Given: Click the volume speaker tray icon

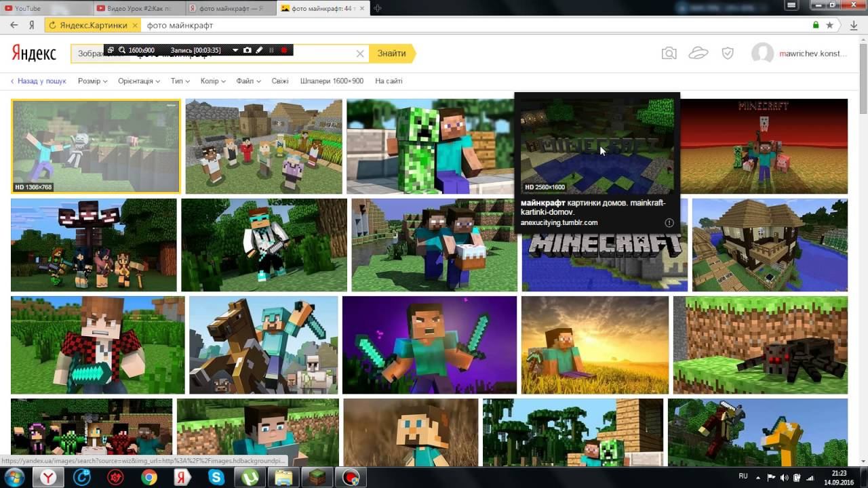Looking at the screenshot, I should tap(784, 478).
